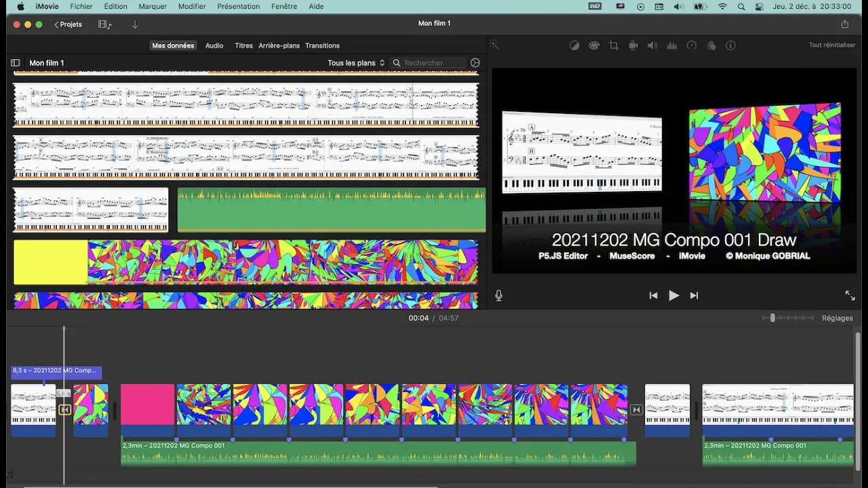
Task: Click the import media down-arrow icon
Action: coord(135,24)
